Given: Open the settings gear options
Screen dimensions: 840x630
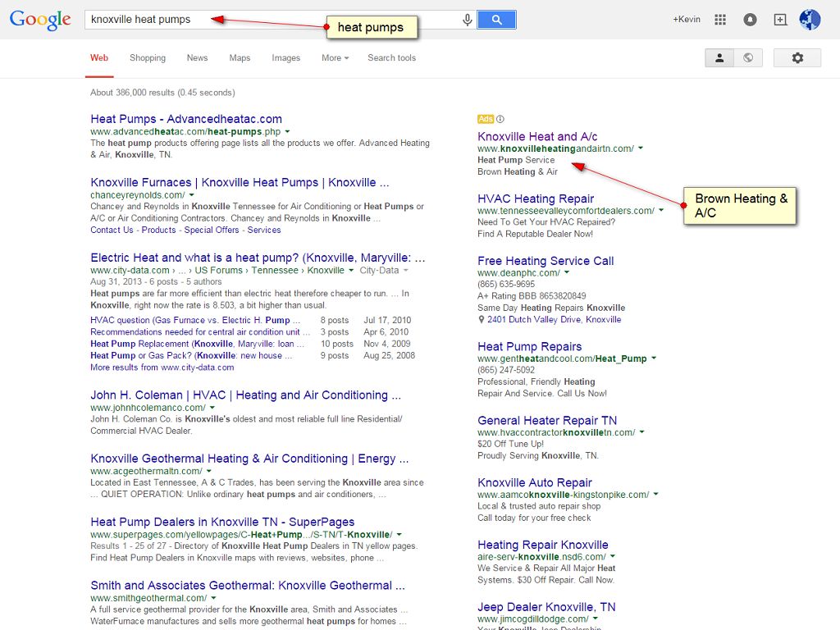Looking at the screenshot, I should pos(797,58).
